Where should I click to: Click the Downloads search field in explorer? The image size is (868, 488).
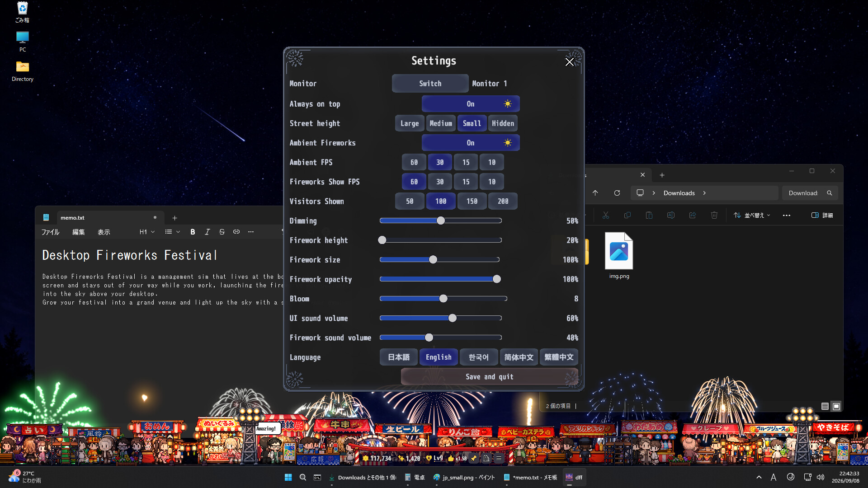coord(810,193)
